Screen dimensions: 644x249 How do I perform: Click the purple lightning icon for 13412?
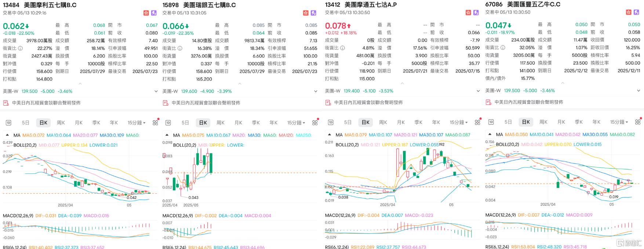point(476,12)
